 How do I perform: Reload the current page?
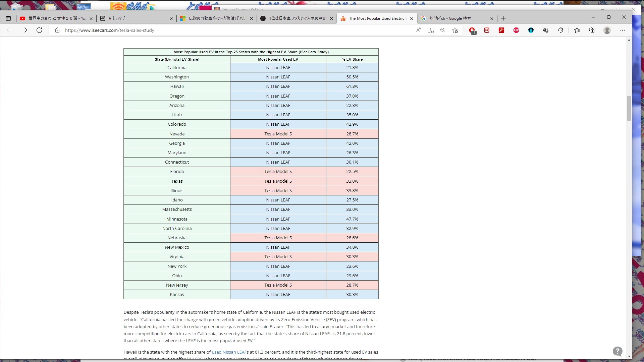[39, 30]
